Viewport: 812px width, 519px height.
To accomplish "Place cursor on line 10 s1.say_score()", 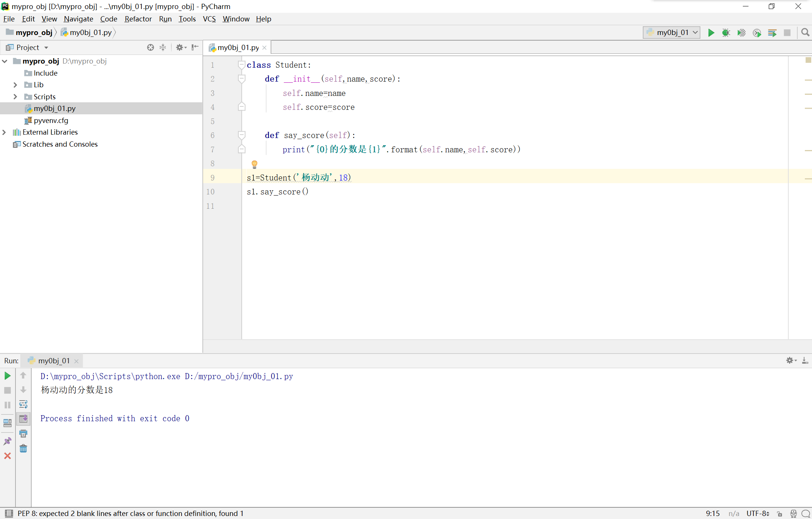I will point(277,192).
